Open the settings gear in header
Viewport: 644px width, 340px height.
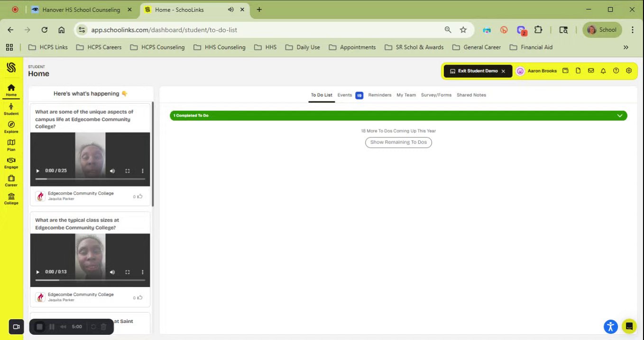tap(629, 71)
